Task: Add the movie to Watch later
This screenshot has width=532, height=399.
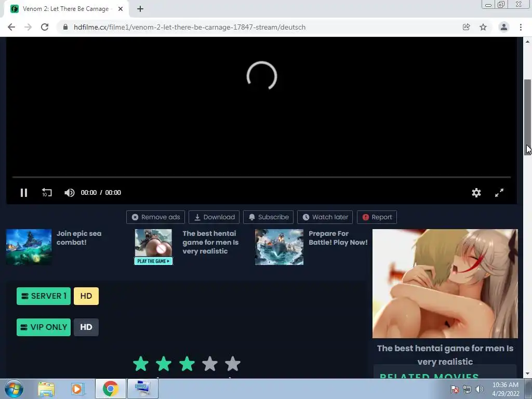Action: (x=325, y=217)
